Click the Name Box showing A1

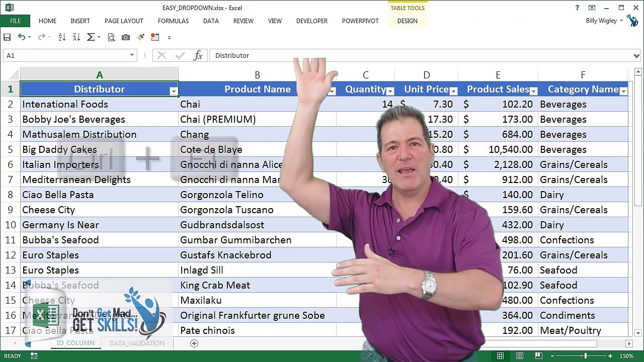click(65, 55)
